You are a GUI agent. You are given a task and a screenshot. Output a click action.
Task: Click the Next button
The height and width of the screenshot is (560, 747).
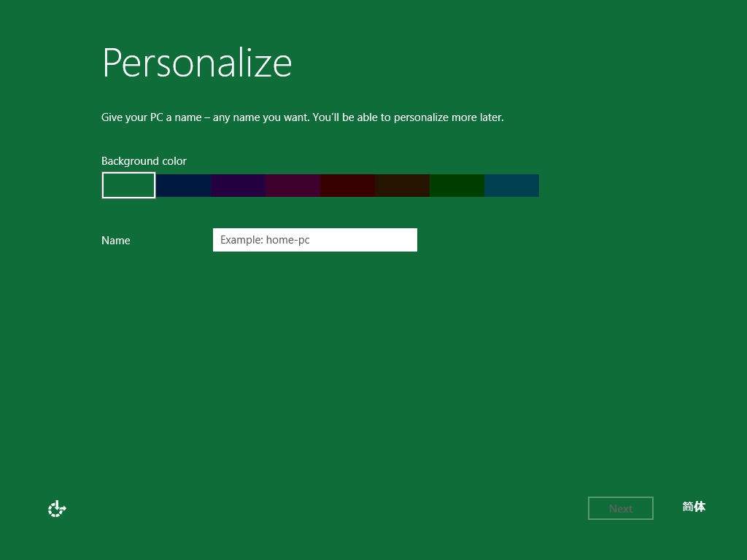click(x=621, y=508)
